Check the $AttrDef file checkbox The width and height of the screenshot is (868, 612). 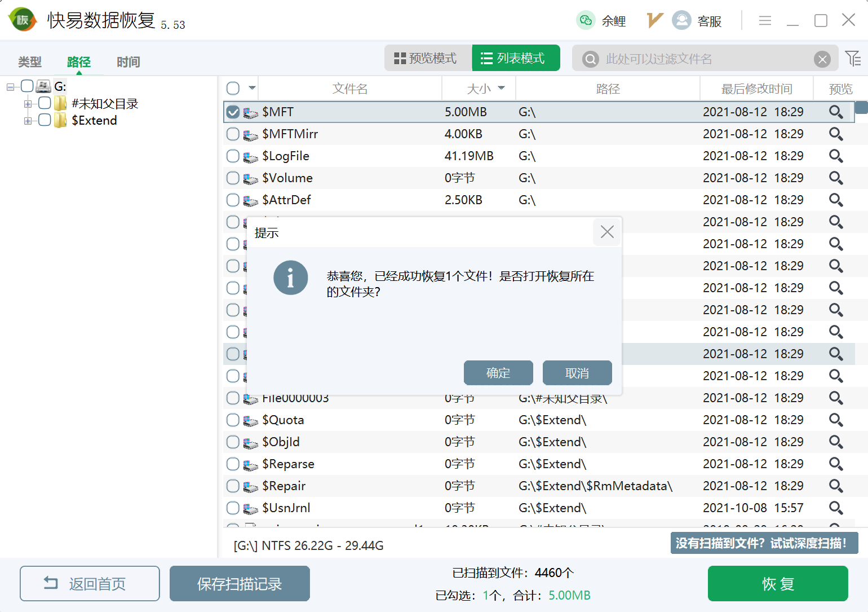233,200
